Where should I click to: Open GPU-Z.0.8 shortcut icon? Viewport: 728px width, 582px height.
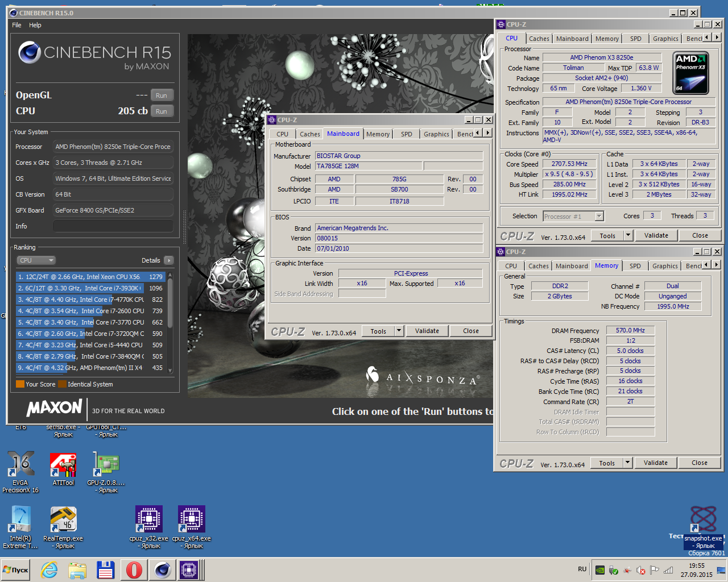pyautogui.click(x=106, y=472)
